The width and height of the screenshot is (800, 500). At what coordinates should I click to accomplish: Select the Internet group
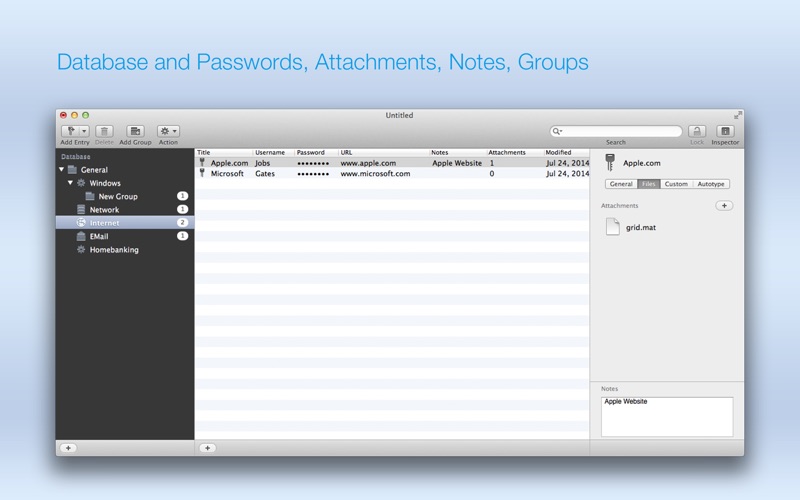[125, 222]
